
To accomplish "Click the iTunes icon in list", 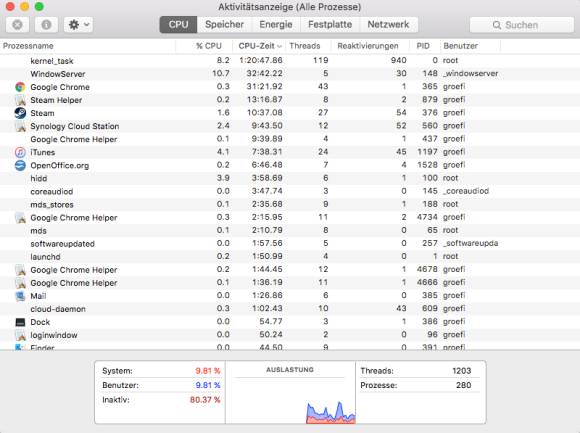I will click(x=20, y=152).
